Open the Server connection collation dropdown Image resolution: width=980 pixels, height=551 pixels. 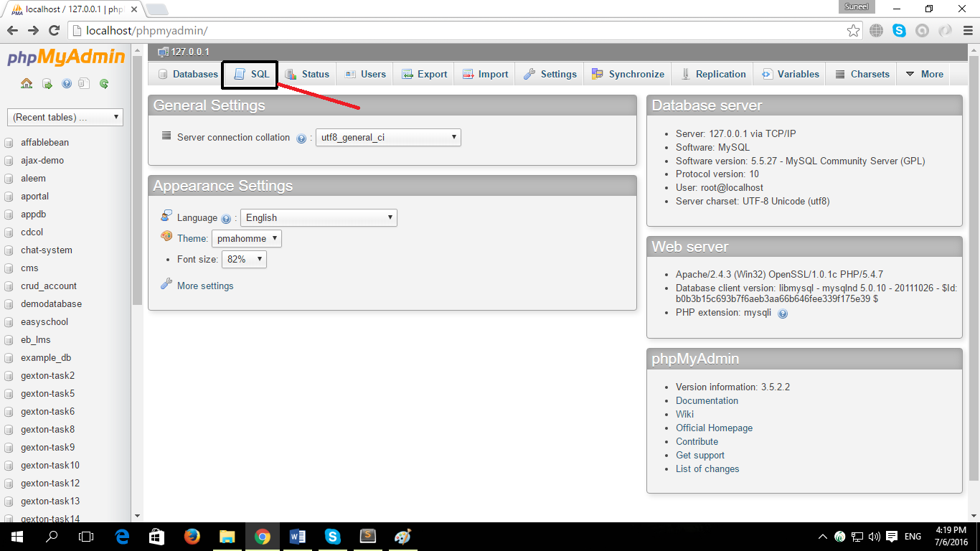(x=388, y=137)
